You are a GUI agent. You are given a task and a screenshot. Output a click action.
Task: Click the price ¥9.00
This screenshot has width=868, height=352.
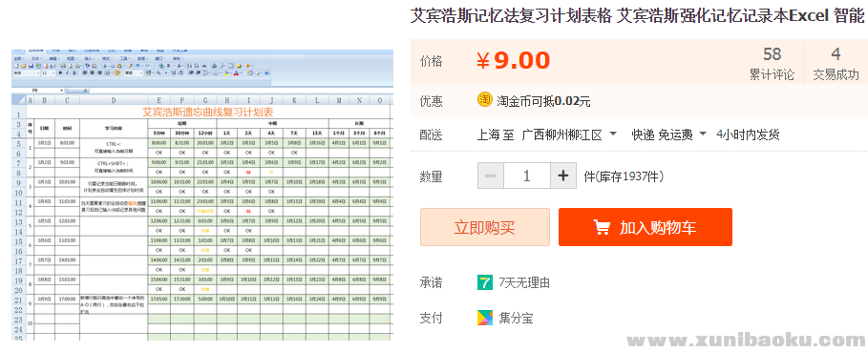(513, 61)
